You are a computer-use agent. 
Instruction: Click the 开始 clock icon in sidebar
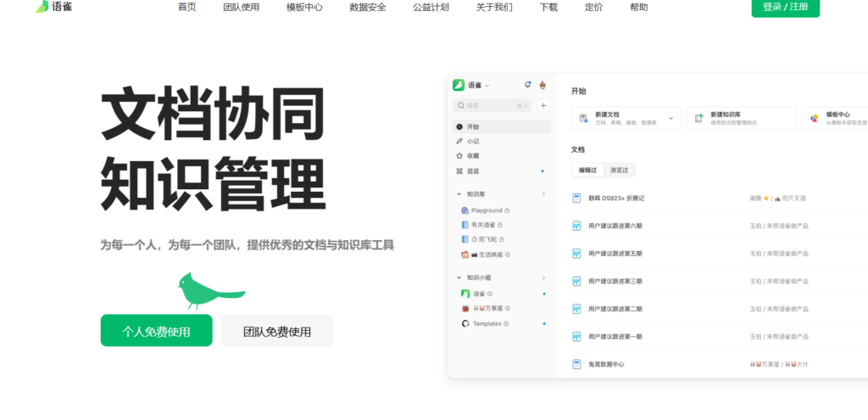pyautogui.click(x=459, y=127)
